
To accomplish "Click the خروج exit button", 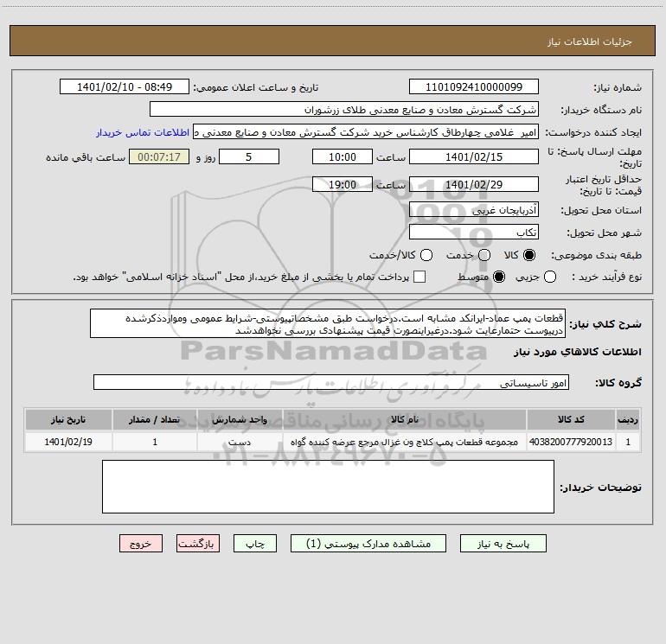I will tap(141, 544).
